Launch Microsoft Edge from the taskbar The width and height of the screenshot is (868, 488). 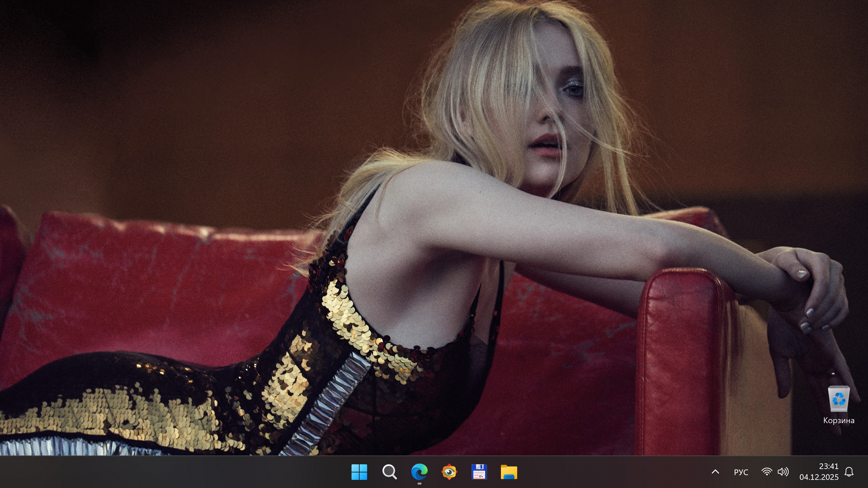419,472
